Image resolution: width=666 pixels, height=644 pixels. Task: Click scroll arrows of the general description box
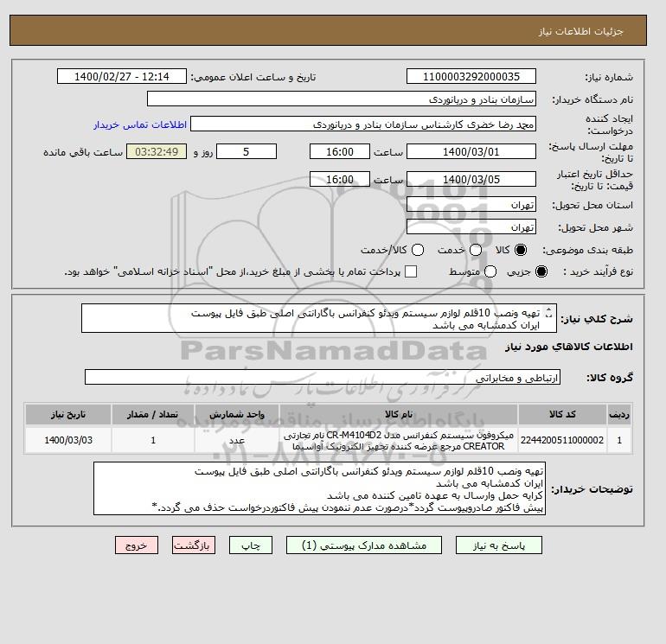point(548,312)
